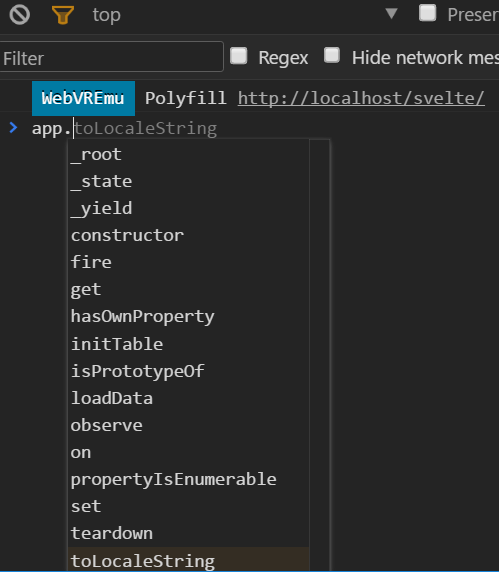Open the top context dropdown arrow
The height and width of the screenshot is (575, 504).
(x=391, y=14)
